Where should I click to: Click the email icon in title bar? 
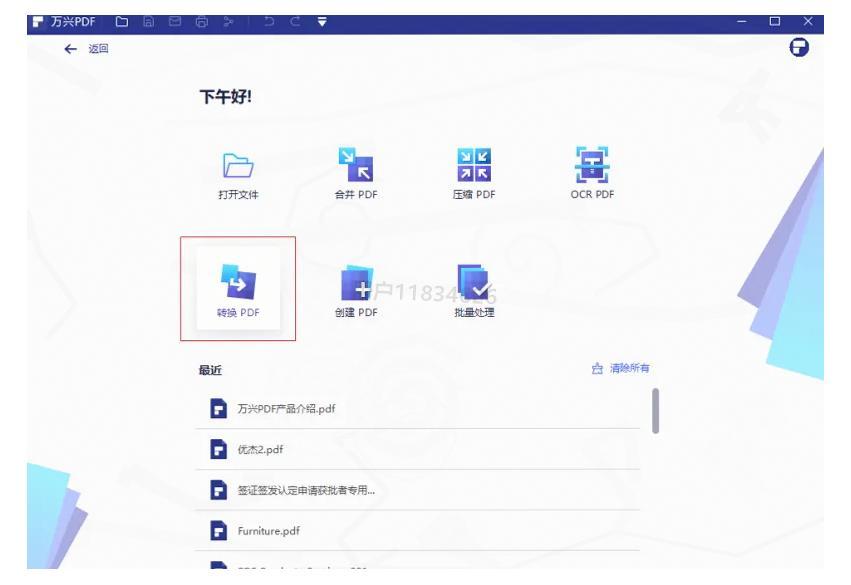(175, 22)
